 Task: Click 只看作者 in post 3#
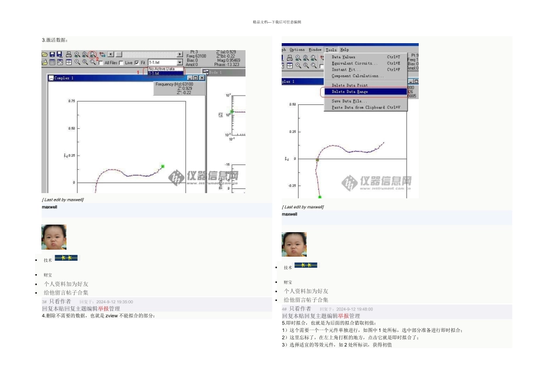click(60, 302)
